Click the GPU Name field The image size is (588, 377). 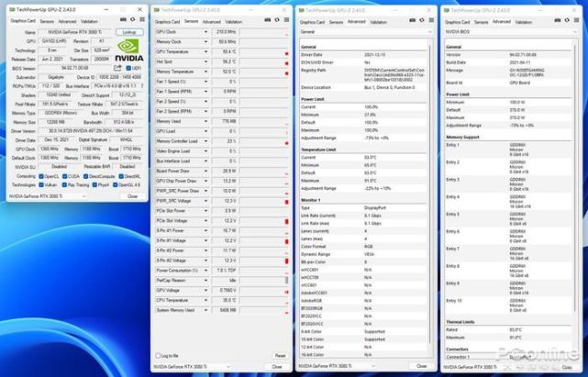[x=75, y=32]
